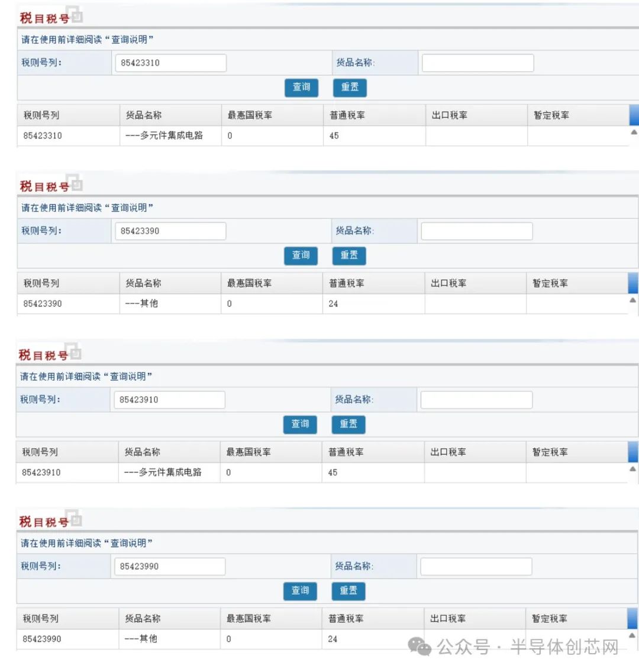
Task: Click result cell 85423910 in table
Action: [41, 472]
